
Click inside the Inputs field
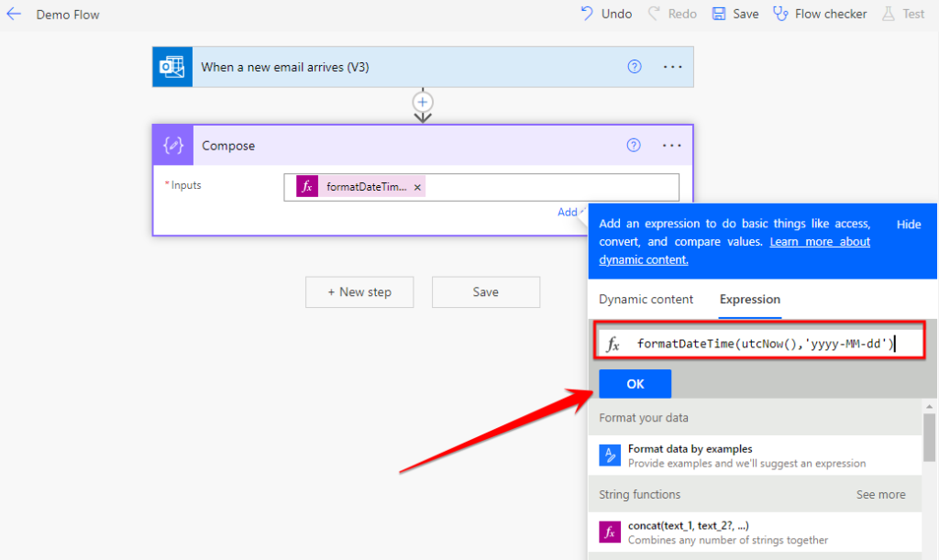point(481,187)
